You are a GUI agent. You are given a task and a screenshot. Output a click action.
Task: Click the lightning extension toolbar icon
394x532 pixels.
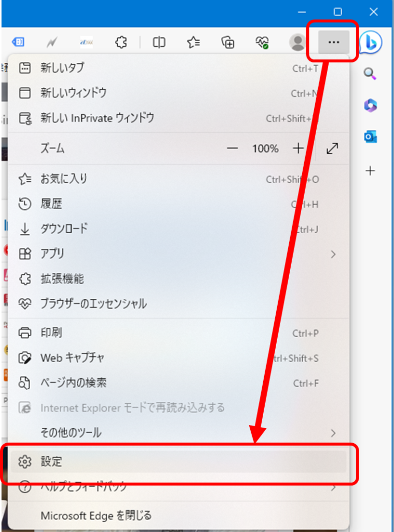[51, 43]
